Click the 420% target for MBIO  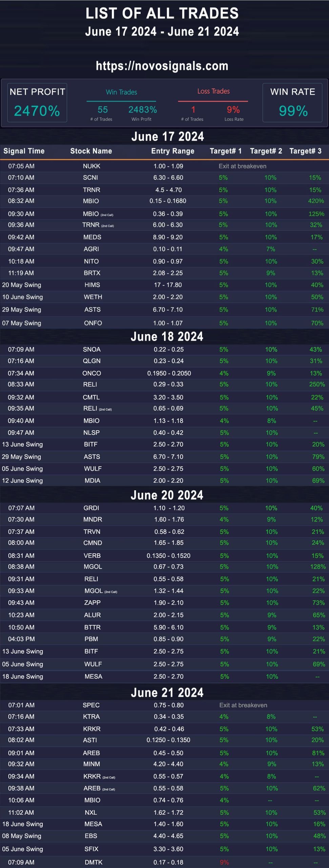point(316,201)
